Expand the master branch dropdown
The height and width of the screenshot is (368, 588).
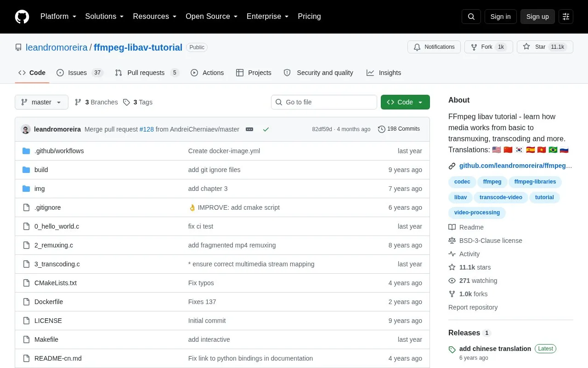coord(41,102)
